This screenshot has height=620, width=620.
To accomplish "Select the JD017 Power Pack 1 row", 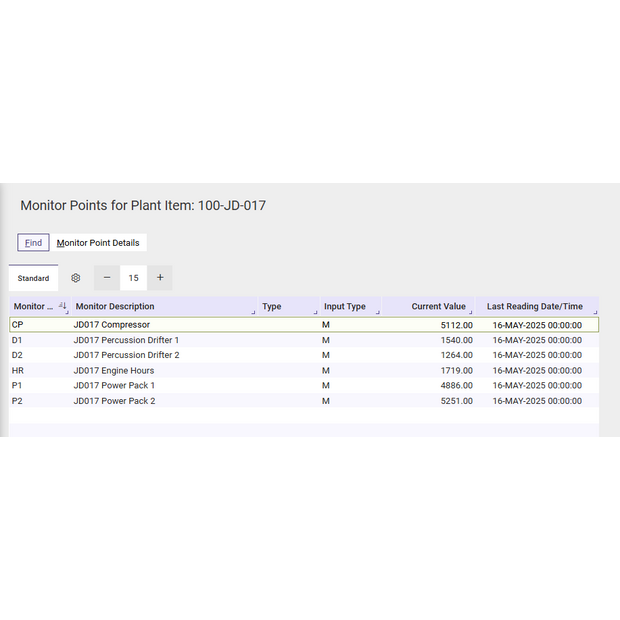I will [x=114, y=385].
